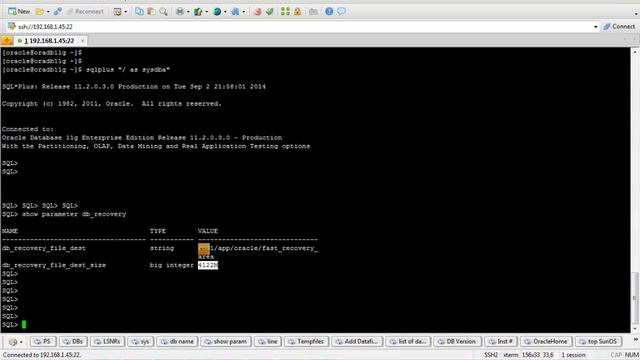The width and height of the screenshot is (640, 360).
Task: Click the disconnect link icon
Action: pos(57,11)
